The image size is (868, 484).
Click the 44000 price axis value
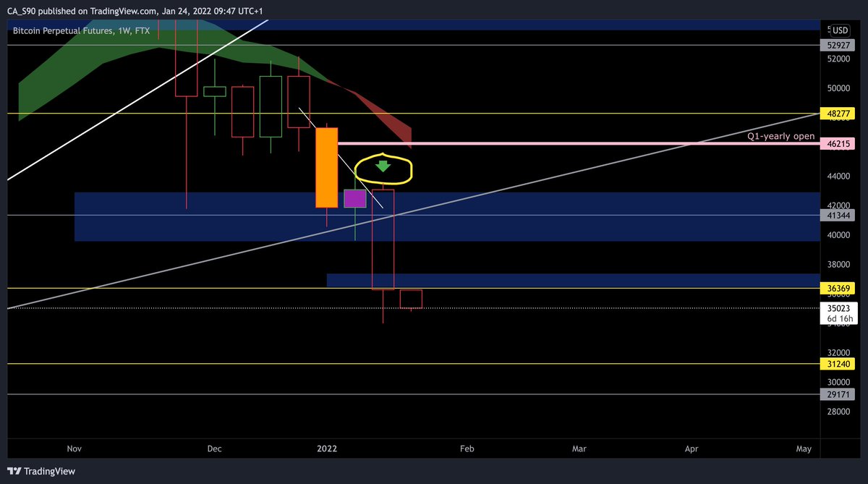(x=840, y=177)
